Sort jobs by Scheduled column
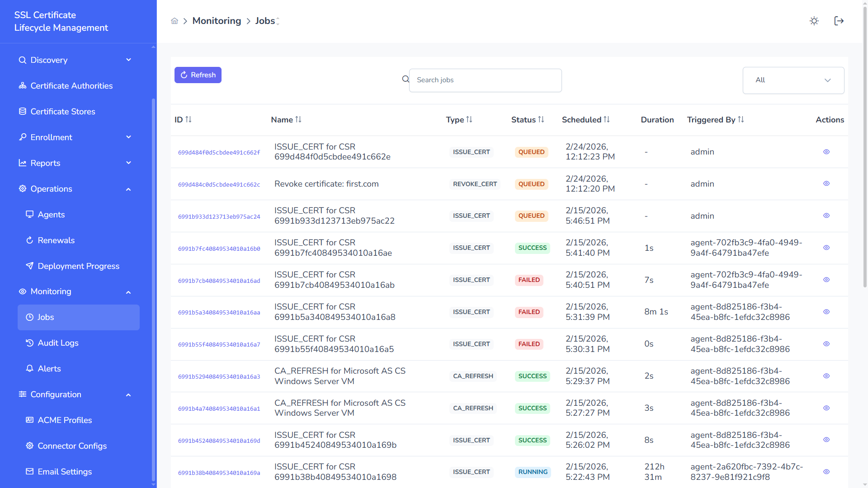Viewport: 868px width, 488px height. pos(606,120)
